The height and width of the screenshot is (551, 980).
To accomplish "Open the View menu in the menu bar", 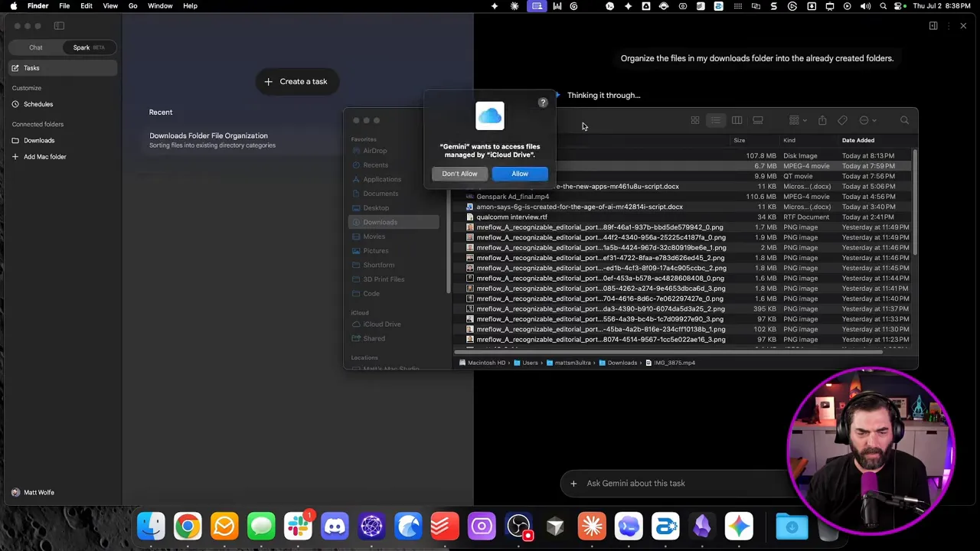I will [x=110, y=6].
